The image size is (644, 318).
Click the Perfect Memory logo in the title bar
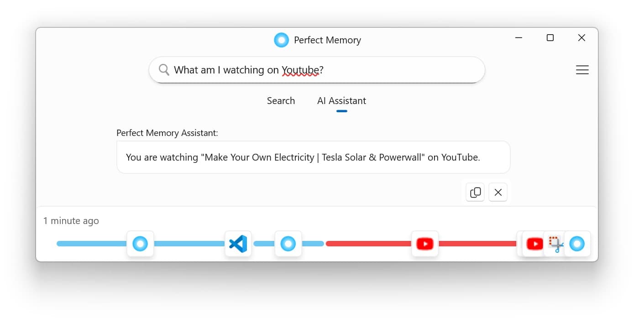pos(282,40)
